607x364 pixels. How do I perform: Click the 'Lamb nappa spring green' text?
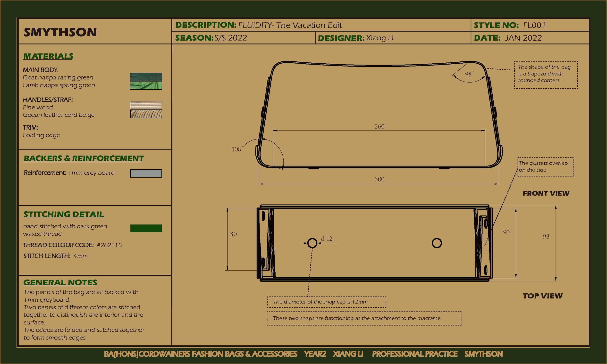pyautogui.click(x=59, y=85)
